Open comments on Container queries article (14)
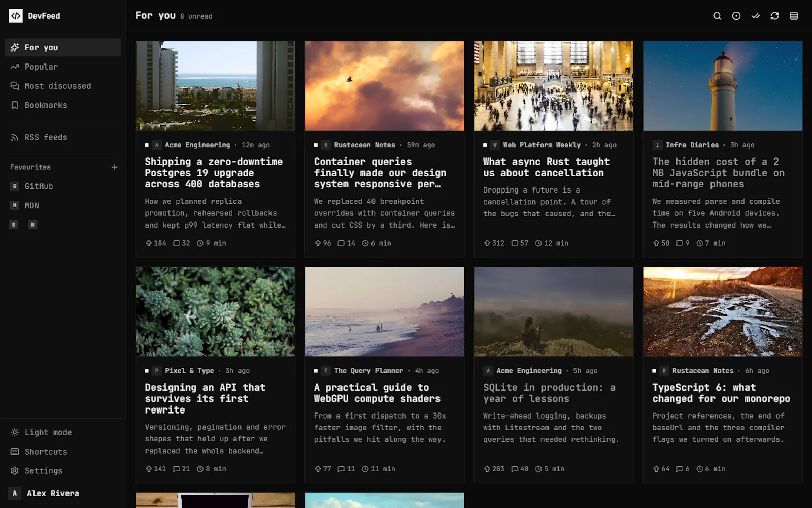 pyautogui.click(x=347, y=243)
